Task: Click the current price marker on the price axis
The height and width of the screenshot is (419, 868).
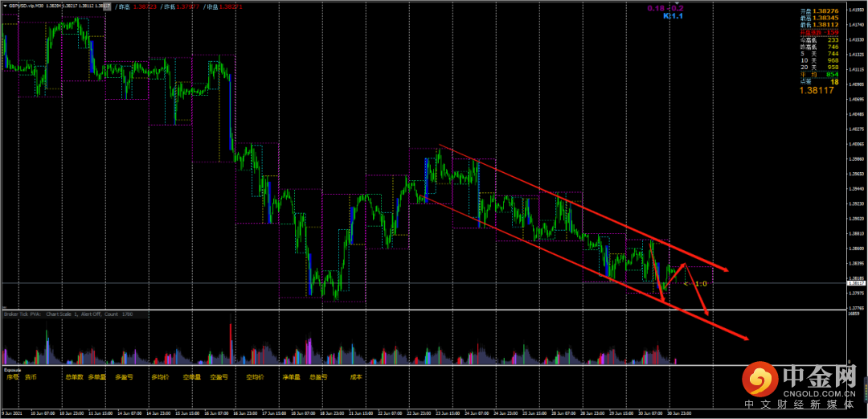Action: (x=856, y=283)
